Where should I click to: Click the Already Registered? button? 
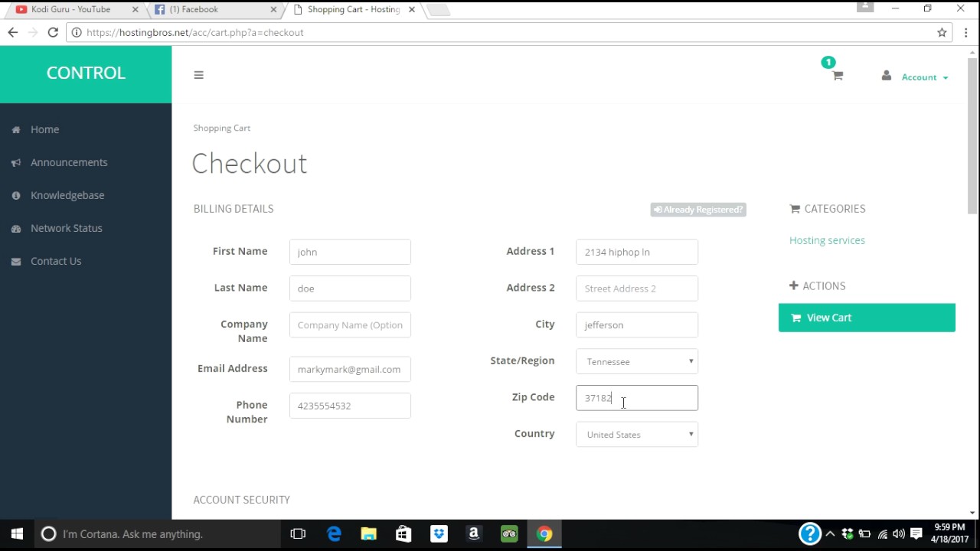pyautogui.click(x=698, y=210)
